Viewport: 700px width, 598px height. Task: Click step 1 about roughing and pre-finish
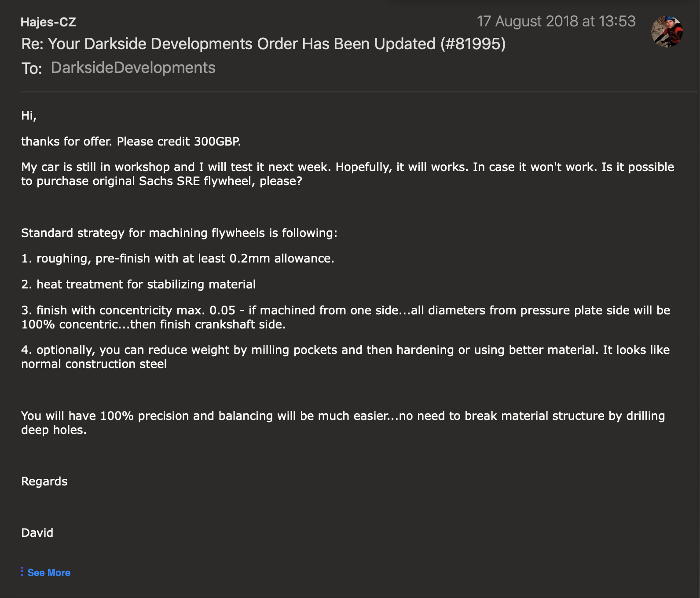(x=178, y=259)
